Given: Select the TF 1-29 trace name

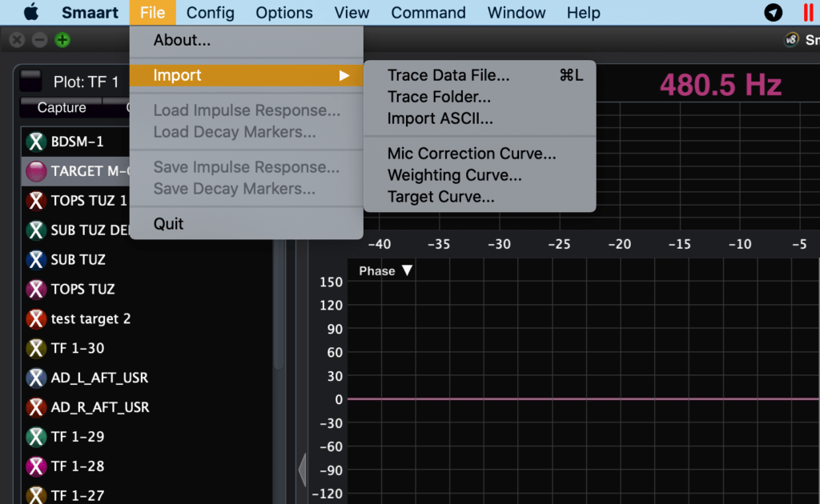Looking at the screenshot, I should 78,437.
